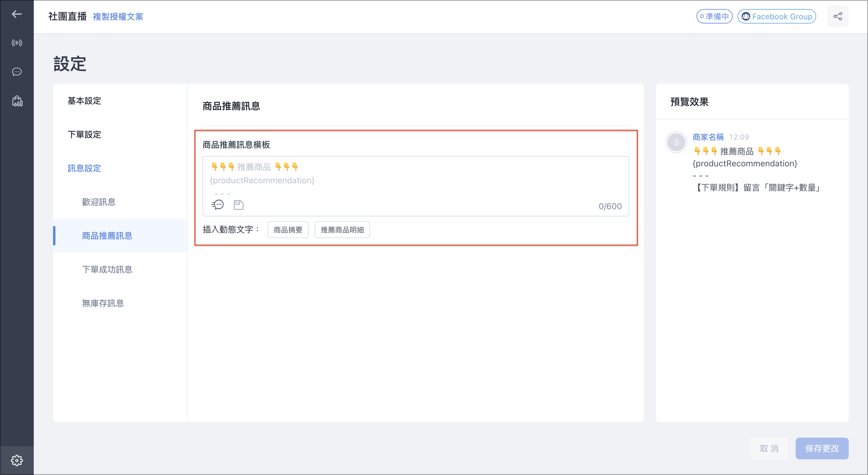Open the chat messages sidebar icon
The width and height of the screenshot is (868, 475).
point(17,72)
